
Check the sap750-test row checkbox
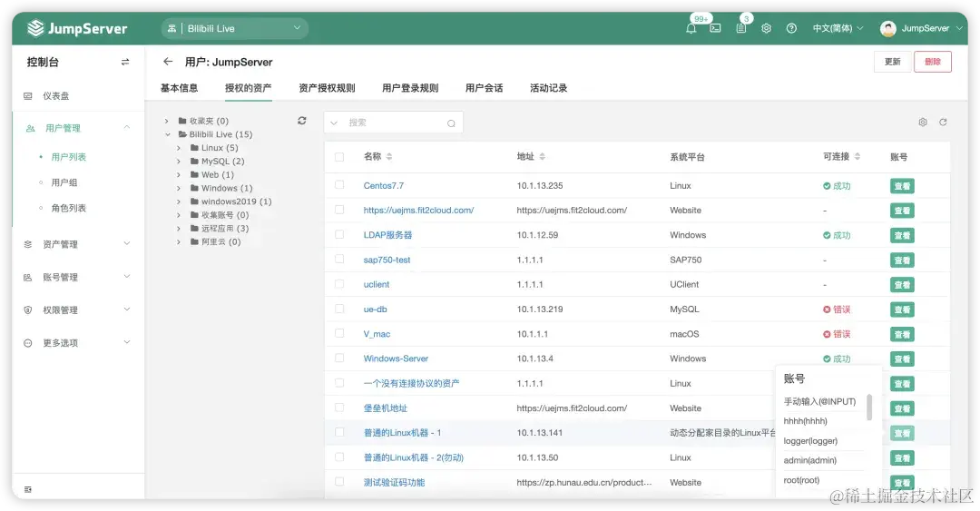point(339,259)
